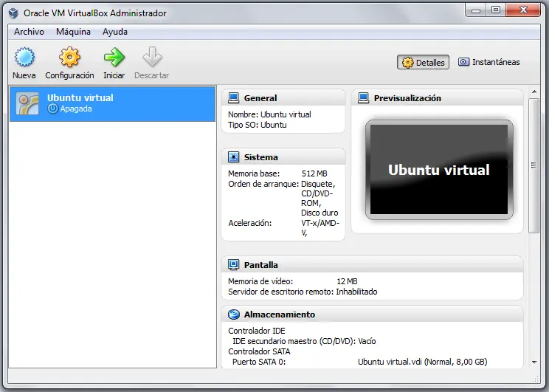Click the Descartar down-arrow icon
The height and width of the screenshot is (392, 549).
click(152, 57)
